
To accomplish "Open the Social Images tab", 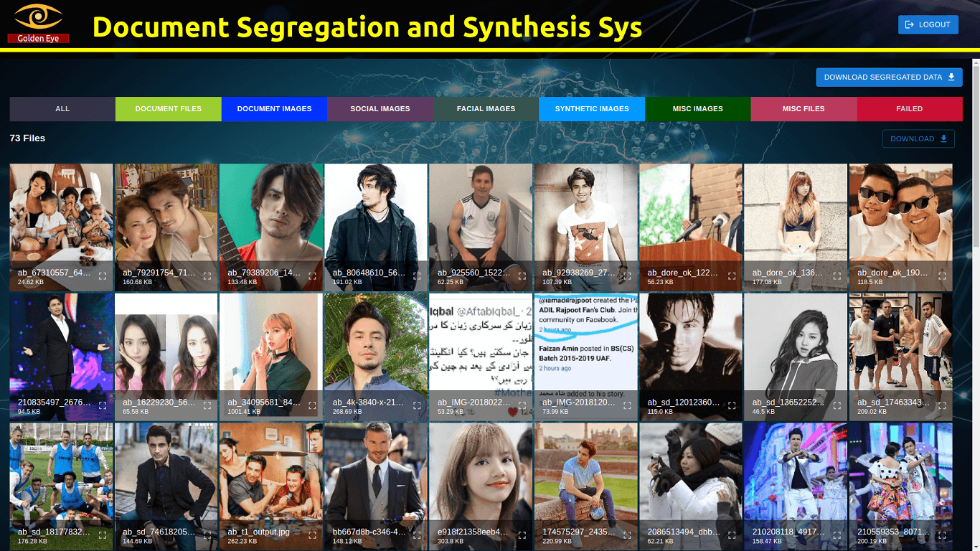I will (380, 109).
